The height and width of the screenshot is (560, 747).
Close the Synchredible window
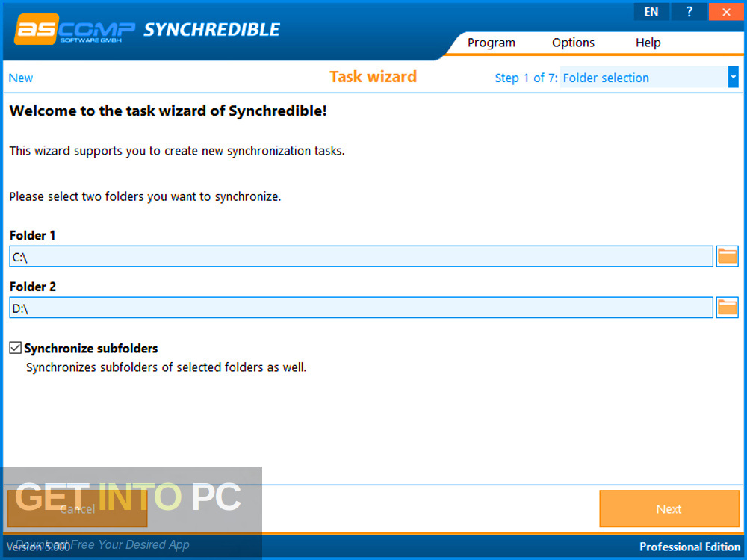725,12
